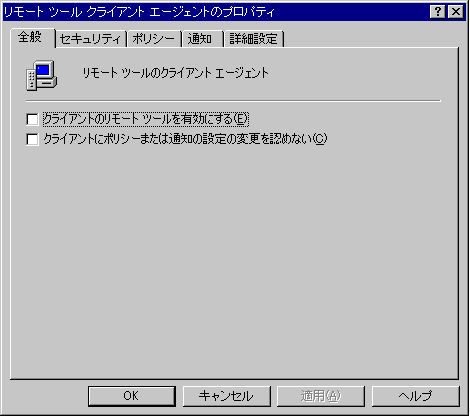Screen dimensions: 470x417
Task: Tick the ポリシーまたは通知の設定の変更を認めない checkbox
Action: coord(32,139)
